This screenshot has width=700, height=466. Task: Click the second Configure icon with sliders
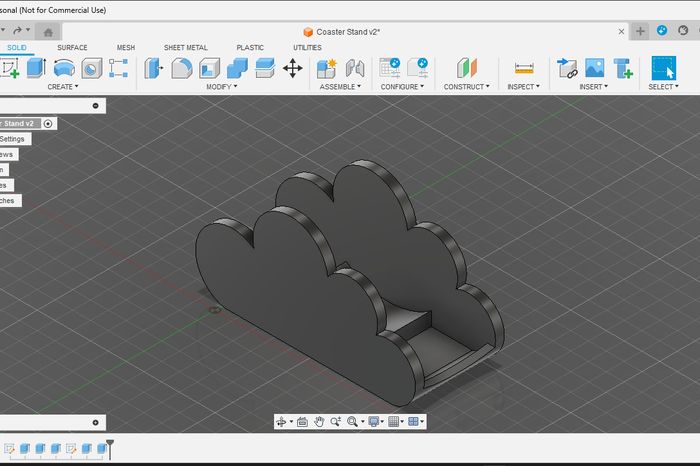[418, 68]
